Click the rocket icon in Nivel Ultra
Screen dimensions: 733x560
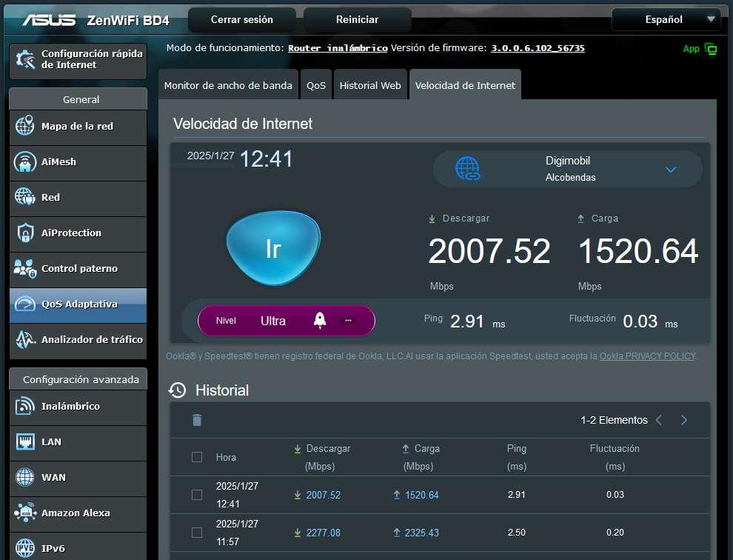[x=320, y=321]
